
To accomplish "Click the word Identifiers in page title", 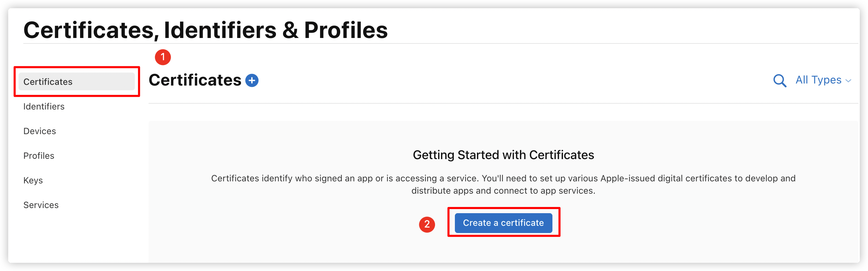I will (220, 30).
